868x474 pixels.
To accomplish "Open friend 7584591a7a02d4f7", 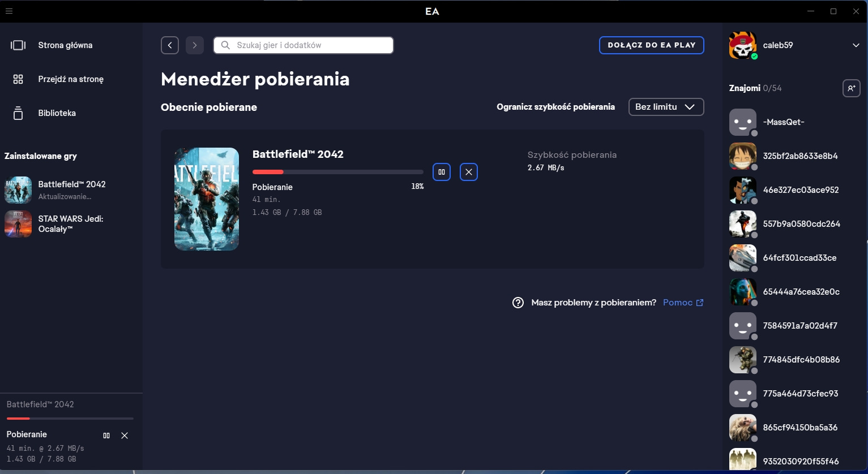I will point(795,326).
